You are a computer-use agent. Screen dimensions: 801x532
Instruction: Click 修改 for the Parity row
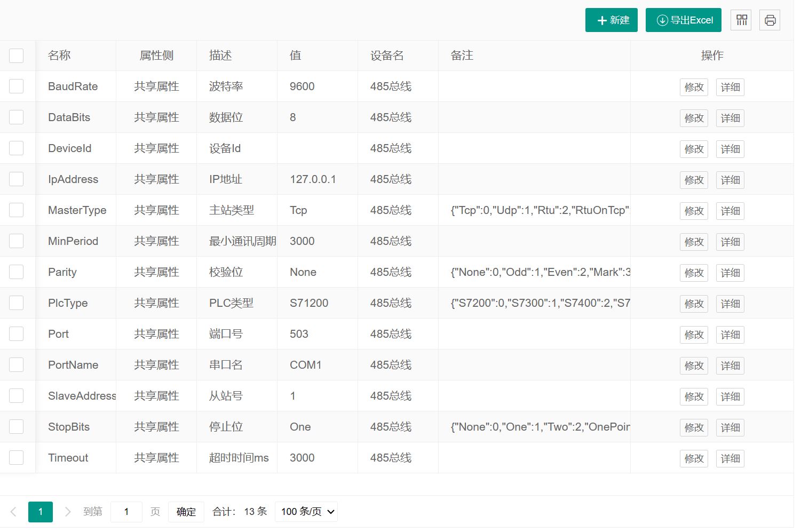694,273
